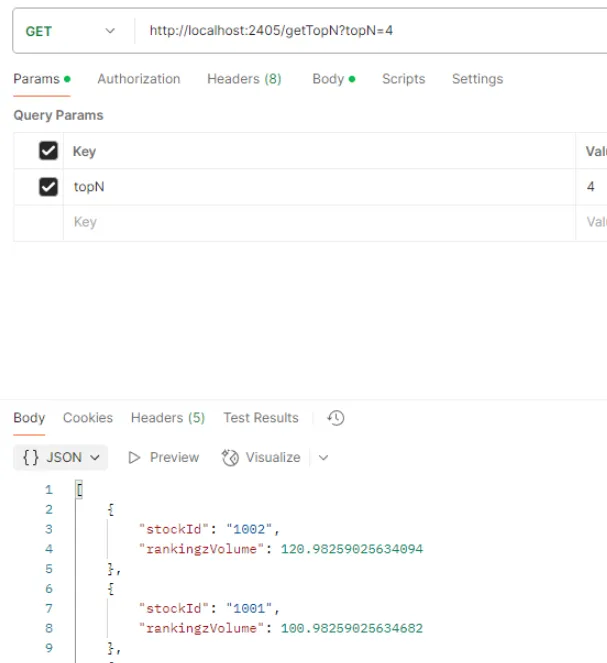View the Test Results tab

click(261, 418)
